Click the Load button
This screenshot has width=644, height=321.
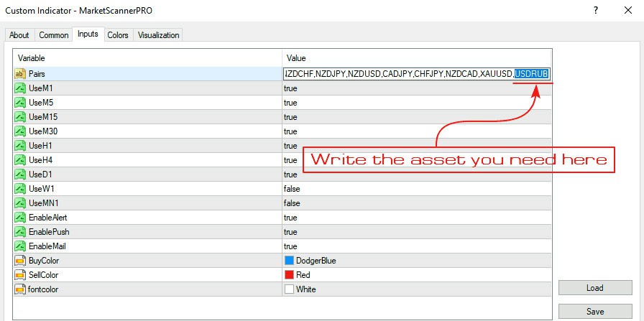[x=594, y=288]
